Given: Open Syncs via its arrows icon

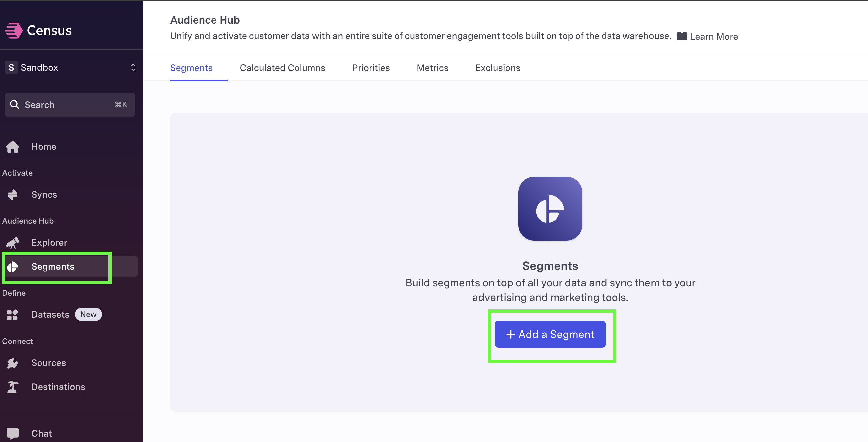Looking at the screenshot, I should coord(13,195).
